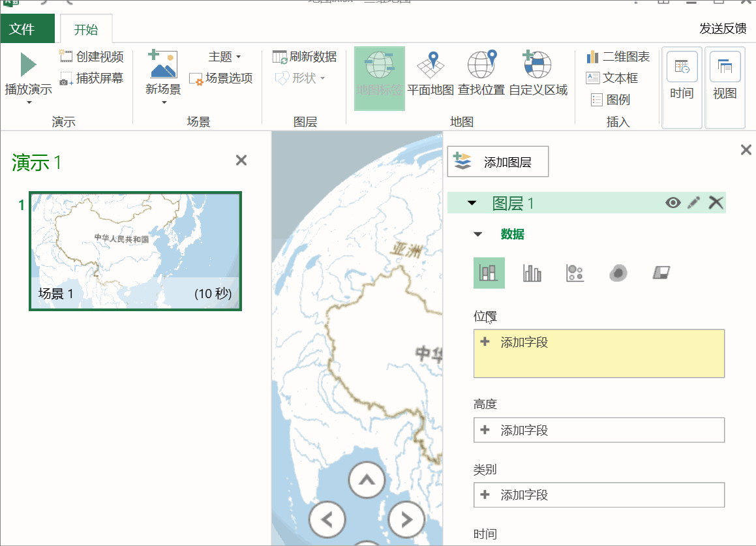756x546 pixels.
Task: Collapse the 图层 1 layer expander
Action: 472,203
